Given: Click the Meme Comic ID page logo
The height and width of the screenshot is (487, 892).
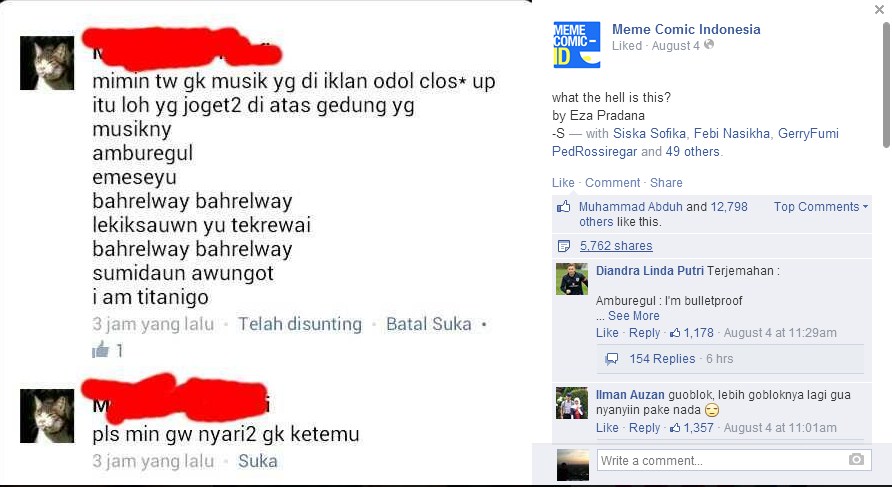Looking at the screenshot, I should [x=576, y=44].
